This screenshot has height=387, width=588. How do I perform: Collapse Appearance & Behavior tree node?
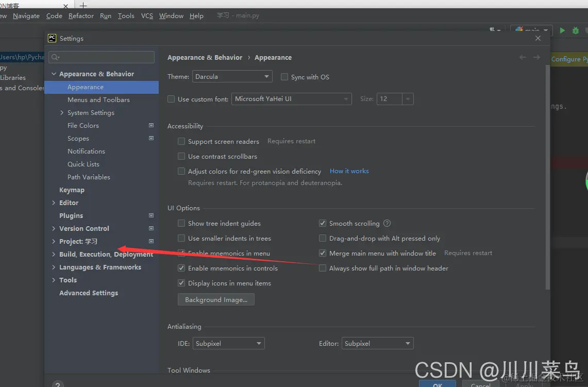pyautogui.click(x=54, y=74)
